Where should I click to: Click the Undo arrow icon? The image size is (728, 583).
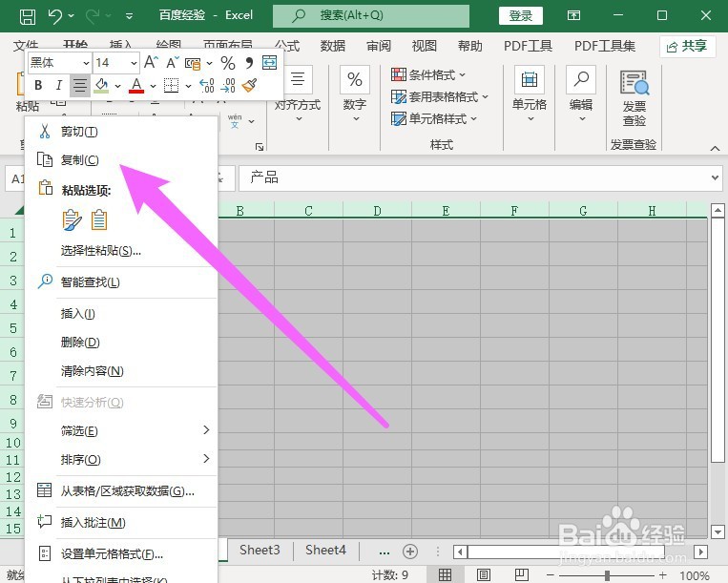pos(54,16)
